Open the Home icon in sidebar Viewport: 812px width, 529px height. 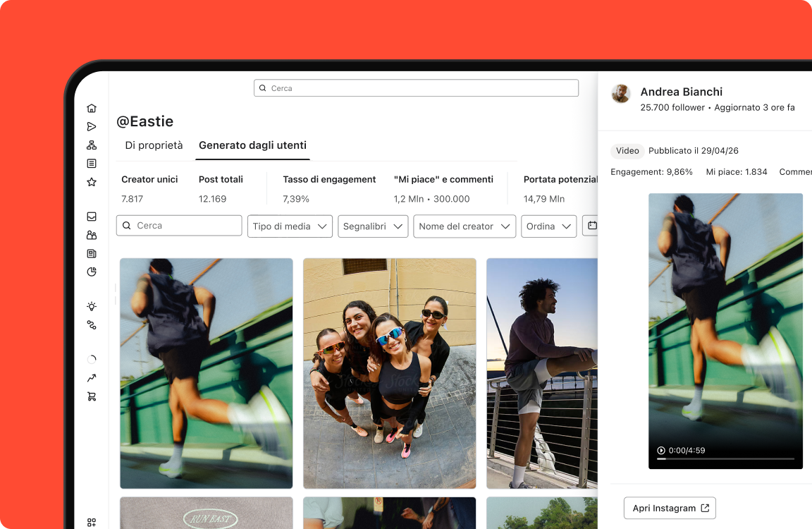coord(92,109)
